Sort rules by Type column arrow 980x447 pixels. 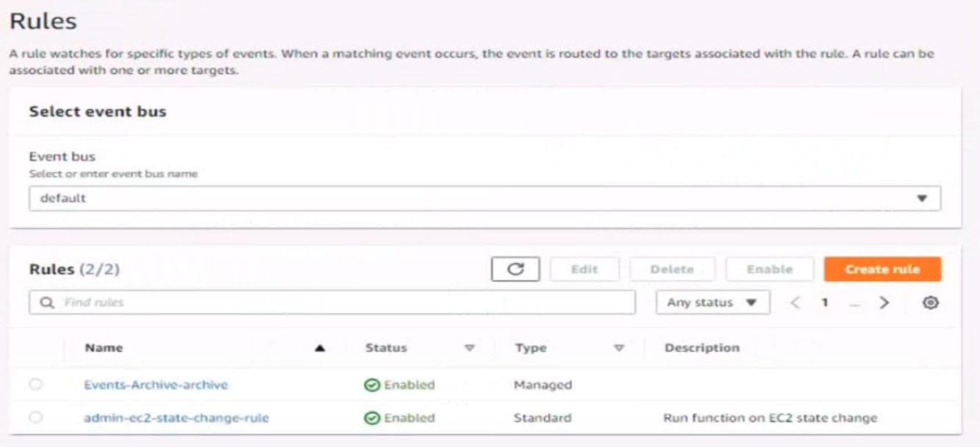(619, 348)
